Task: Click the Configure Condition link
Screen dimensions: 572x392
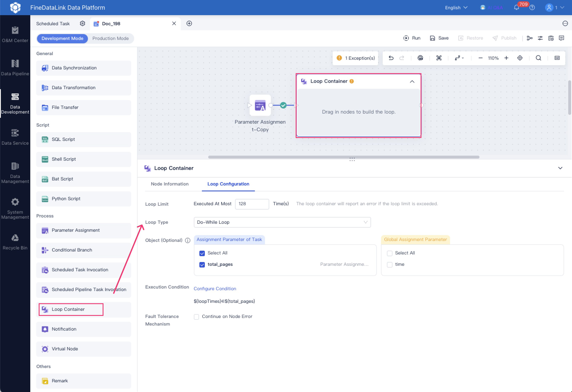Action: tap(215, 288)
